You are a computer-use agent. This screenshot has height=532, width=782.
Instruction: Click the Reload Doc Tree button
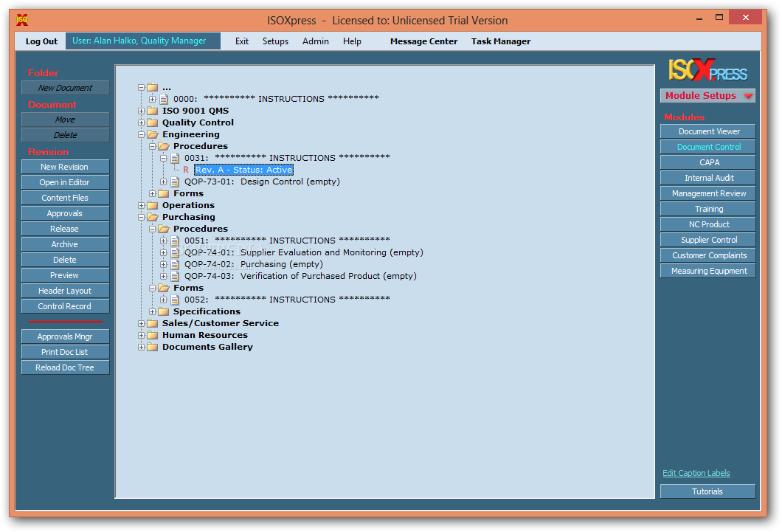[65, 367]
